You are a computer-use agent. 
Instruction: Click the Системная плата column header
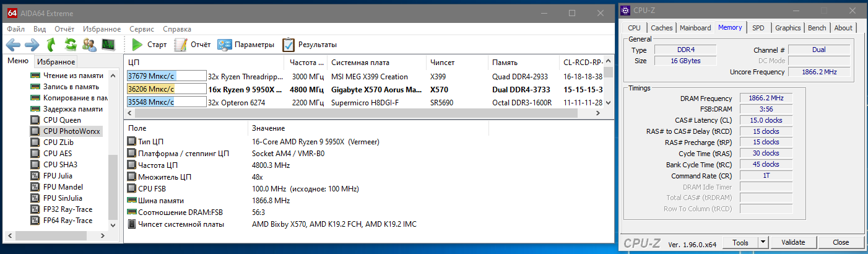coord(360,63)
